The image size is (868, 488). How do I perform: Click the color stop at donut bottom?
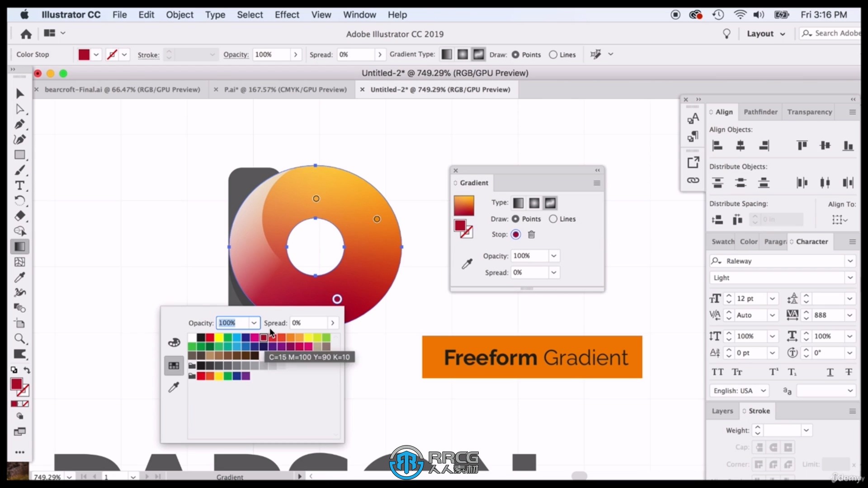(337, 299)
